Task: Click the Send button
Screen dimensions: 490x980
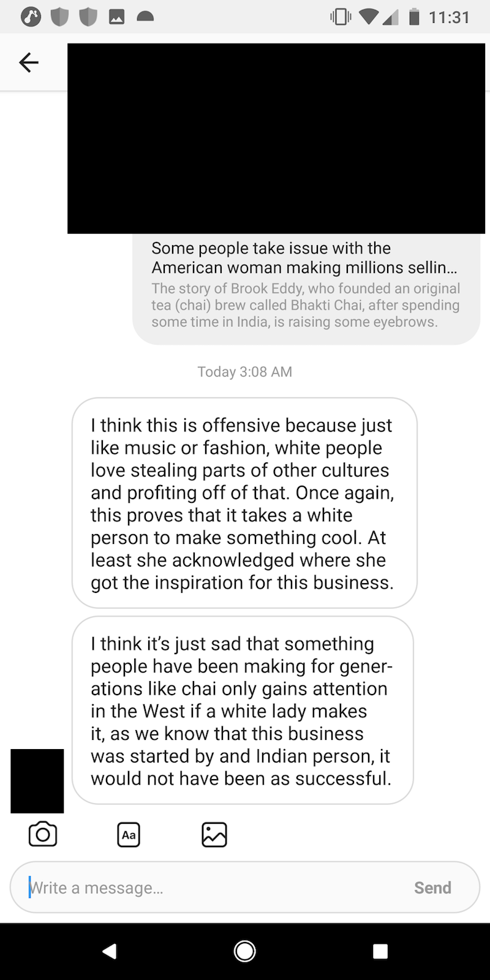Action: 432,888
